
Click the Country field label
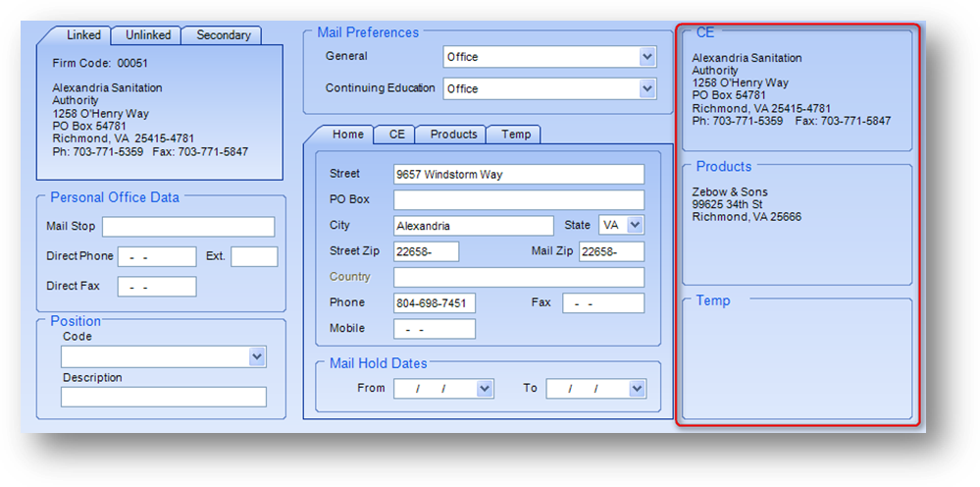[x=350, y=276]
